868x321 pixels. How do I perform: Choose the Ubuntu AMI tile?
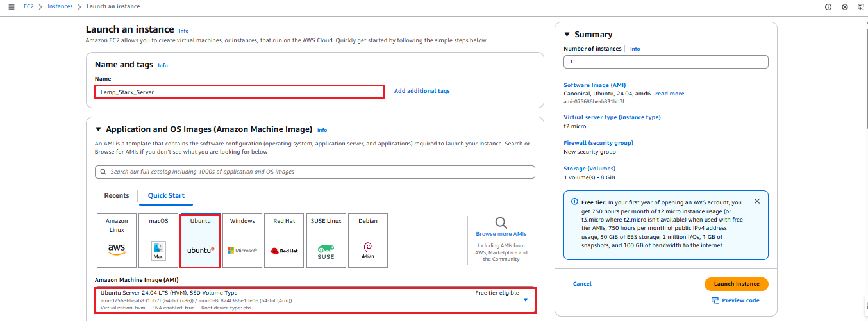point(201,241)
